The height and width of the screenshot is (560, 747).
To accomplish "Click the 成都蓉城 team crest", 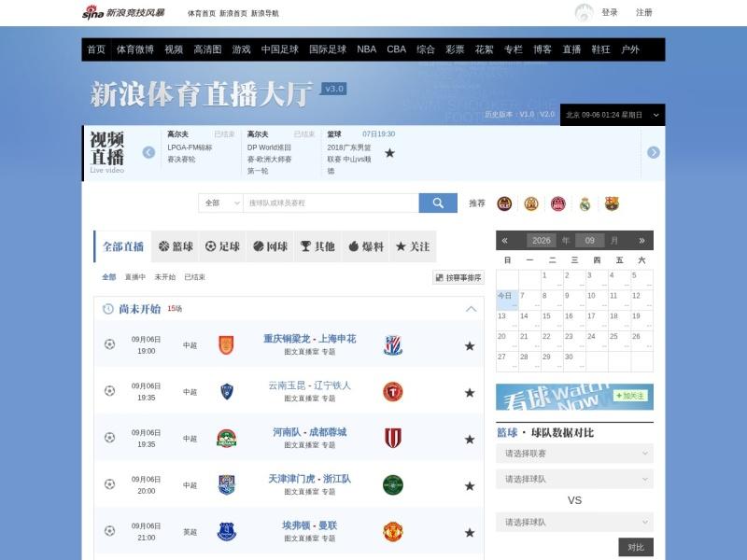I will 393,438.
